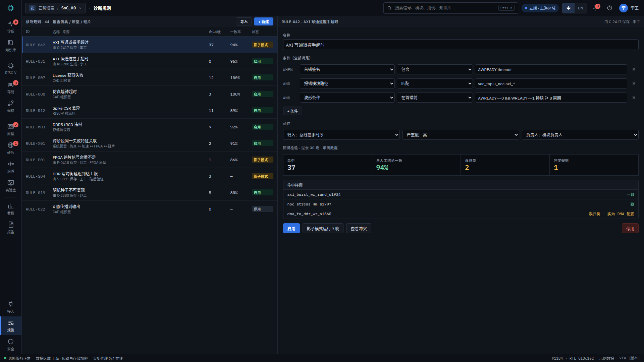Click the 影子模式运行 7 晚 button
The height and width of the screenshot is (362, 644).
tap(323, 229)
